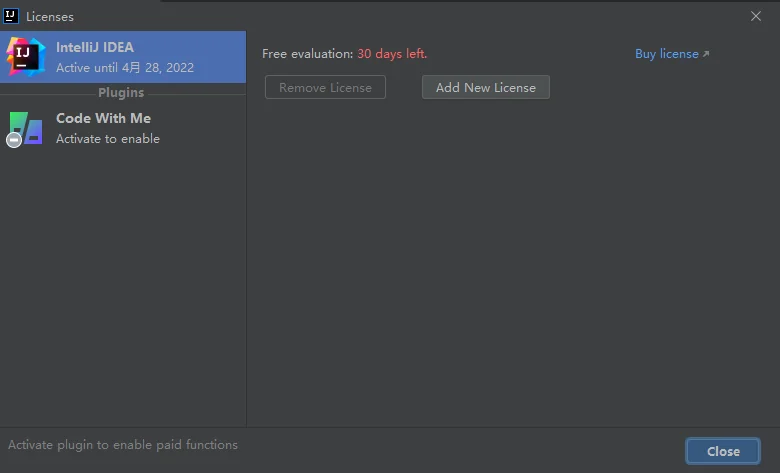Image resolution: width=780 pixels, height=473 pixels.
Task: Close the Licenses dialog with X
Action: tap(756, 16)
